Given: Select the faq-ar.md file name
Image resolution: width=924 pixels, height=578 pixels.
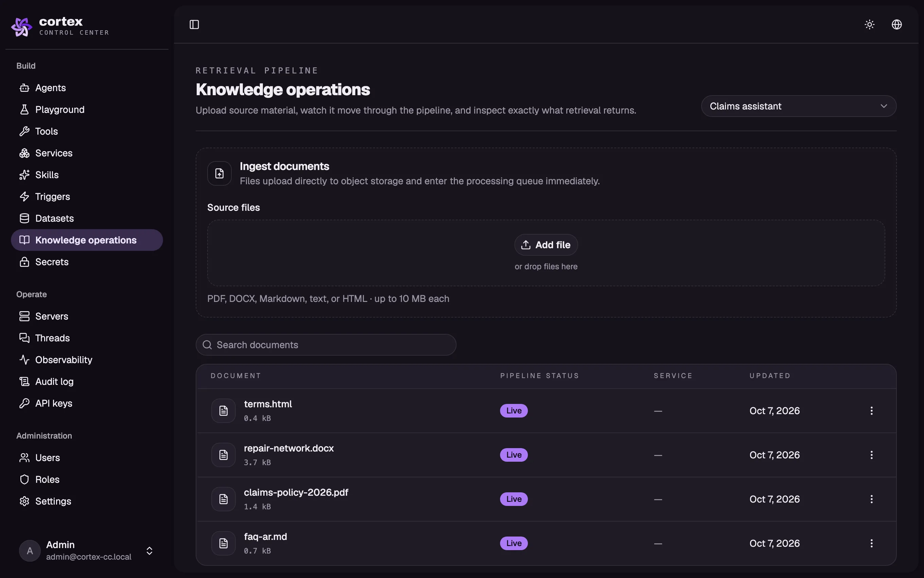Looking at the screenshot, I should click(265, 537).
